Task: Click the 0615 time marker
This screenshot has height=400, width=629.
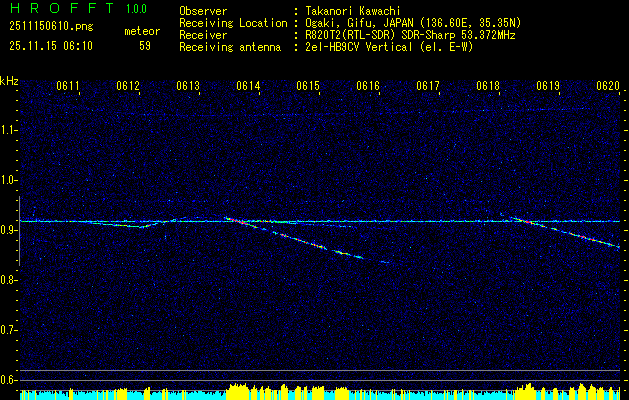Action: pyautogui.click(x=308, y=85)
